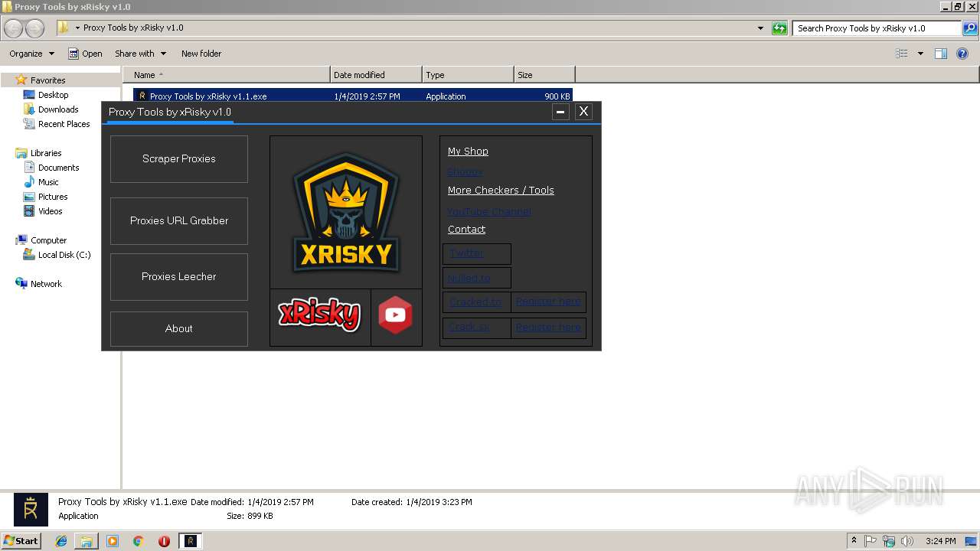Sort by the Name column header
The height and width of the screenshot is (551, 980).
tap(227, 75)
